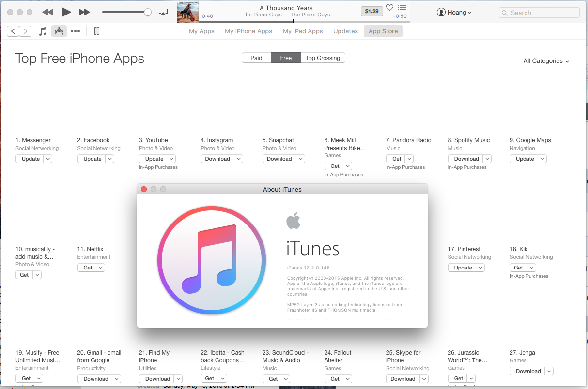Select the Apps library icon

pos(59,31)
